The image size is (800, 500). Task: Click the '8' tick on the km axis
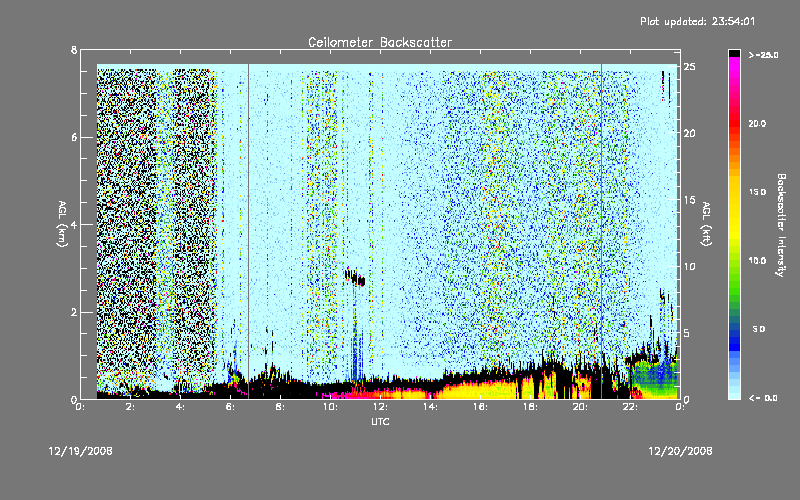tap(74, 50)
